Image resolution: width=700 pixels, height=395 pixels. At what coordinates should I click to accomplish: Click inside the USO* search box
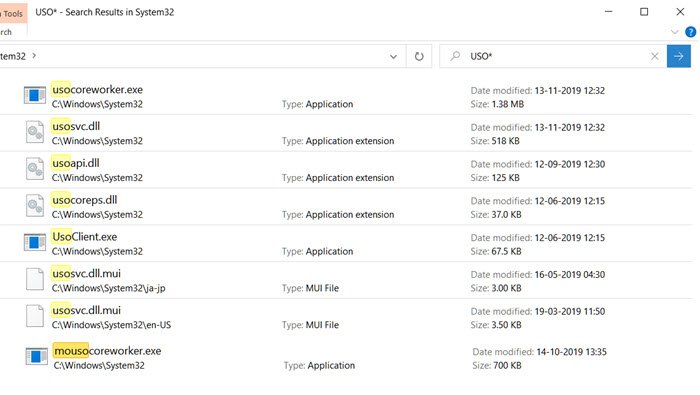pyautogui.click(x=557, y=56)
